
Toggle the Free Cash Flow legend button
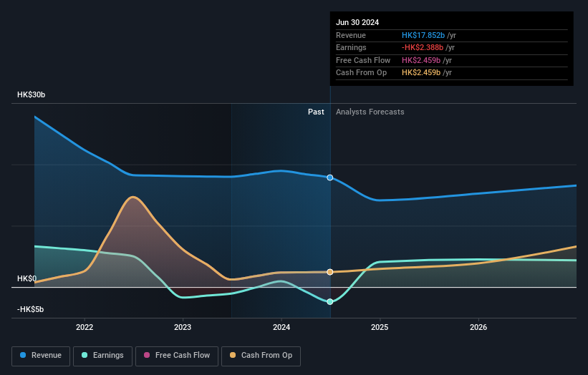[x=177, y=356]
